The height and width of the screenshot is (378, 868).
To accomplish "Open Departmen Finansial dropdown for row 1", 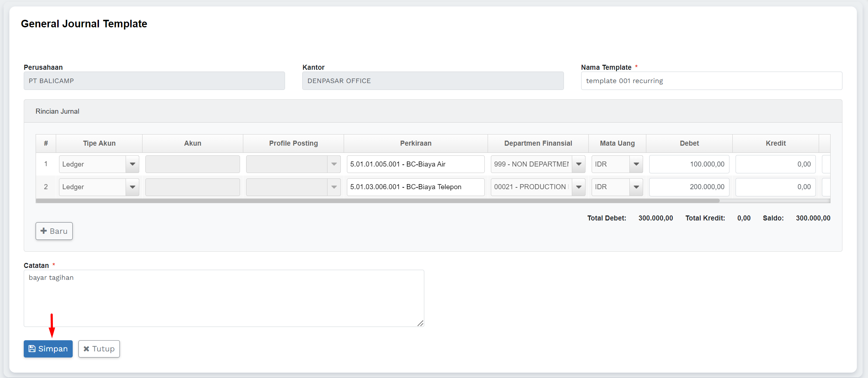I will coord(579,164).
